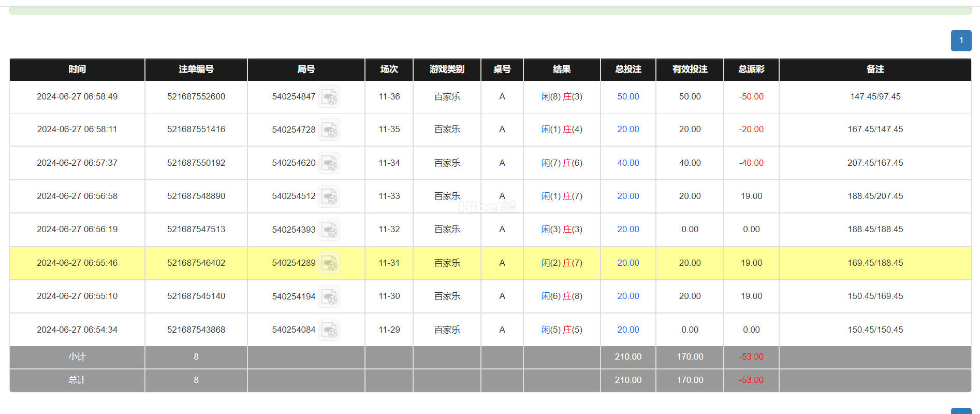Select remark 169.45/188.45 in highlighted row
The width and height of the screenshot is (980, 414).
pyautogui.click(x=875, y=263)
